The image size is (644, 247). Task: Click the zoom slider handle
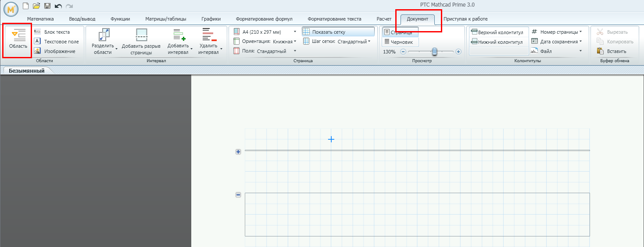(434, 52)
